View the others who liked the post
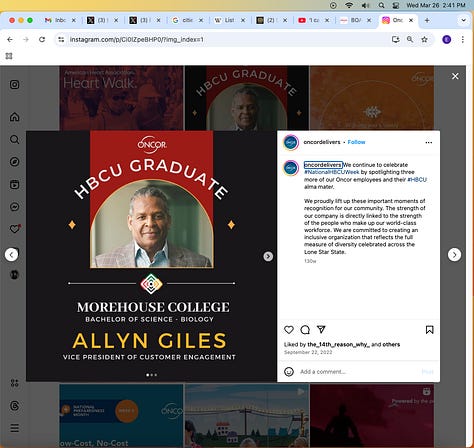 391,344
